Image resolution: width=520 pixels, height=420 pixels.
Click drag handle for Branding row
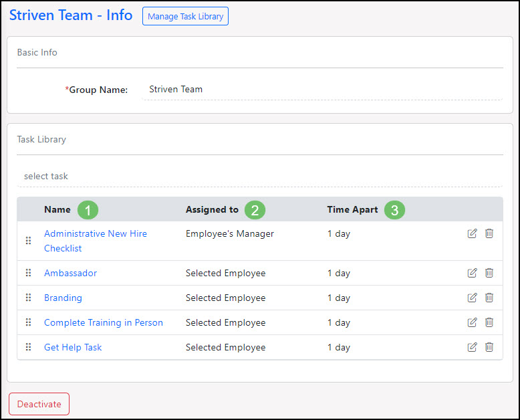29,298
